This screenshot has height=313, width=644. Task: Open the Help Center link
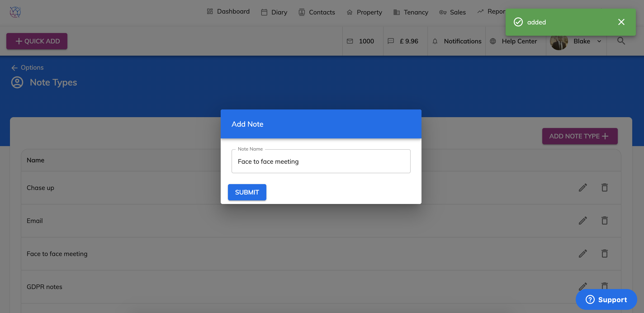tap(519, 41)
